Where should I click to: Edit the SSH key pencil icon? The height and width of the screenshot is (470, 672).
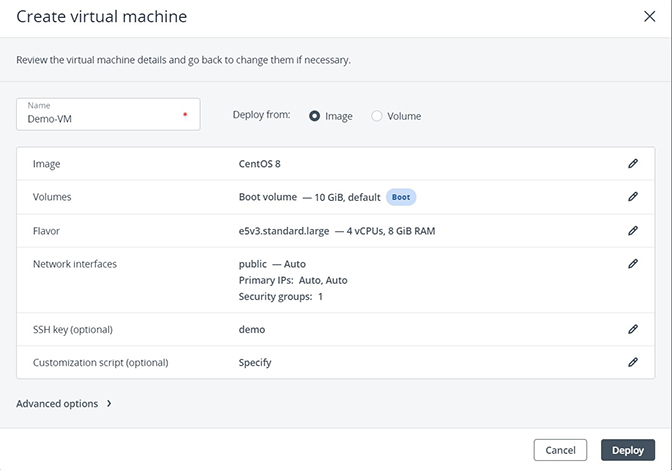pos(633,329)
